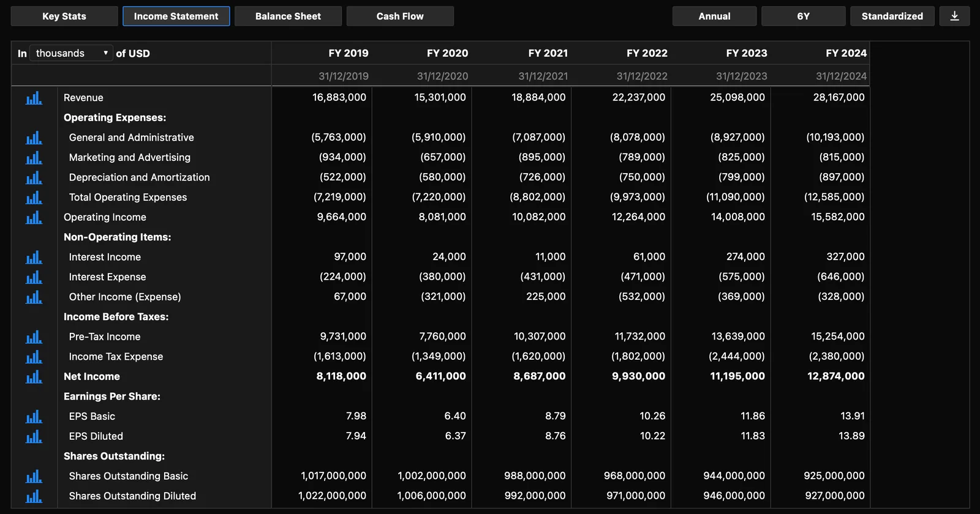Open chart icon for Depreciation and Amortization
Screen dimensions: 980x514
pyautogui.click(x=34, y=177)
